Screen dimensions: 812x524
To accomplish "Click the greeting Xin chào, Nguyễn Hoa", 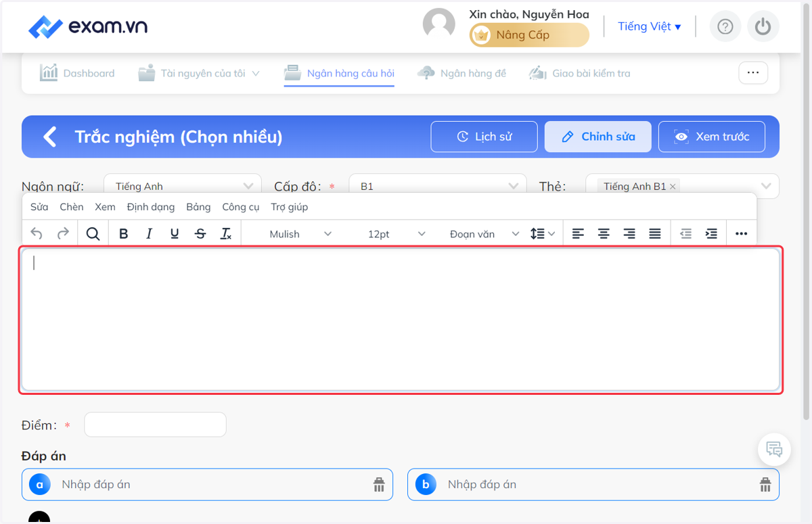I will [529, 14].
